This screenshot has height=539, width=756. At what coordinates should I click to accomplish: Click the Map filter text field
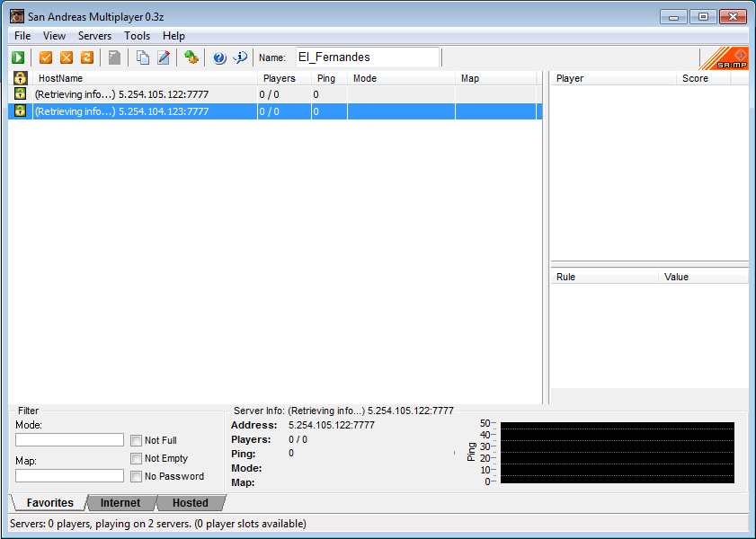click(x=69, y=476)
